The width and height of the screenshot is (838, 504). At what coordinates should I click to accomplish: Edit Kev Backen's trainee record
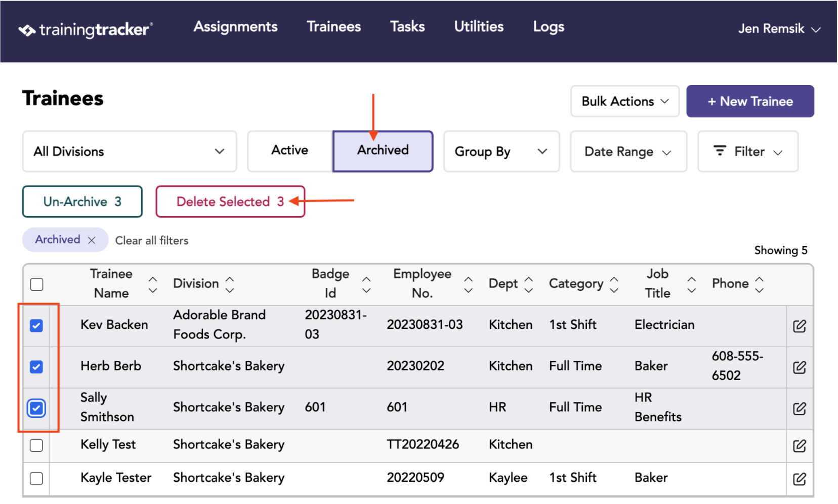[799, 326]
